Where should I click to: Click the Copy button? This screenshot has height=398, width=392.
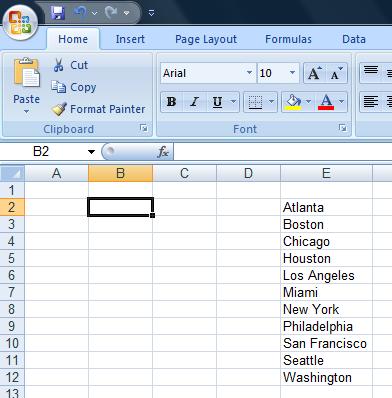(x=74, y=87)
